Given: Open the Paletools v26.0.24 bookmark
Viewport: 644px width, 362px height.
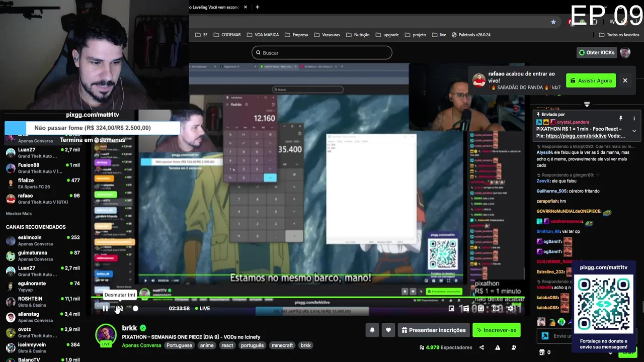Looking at the screenshot, I should tap(471, 35).
